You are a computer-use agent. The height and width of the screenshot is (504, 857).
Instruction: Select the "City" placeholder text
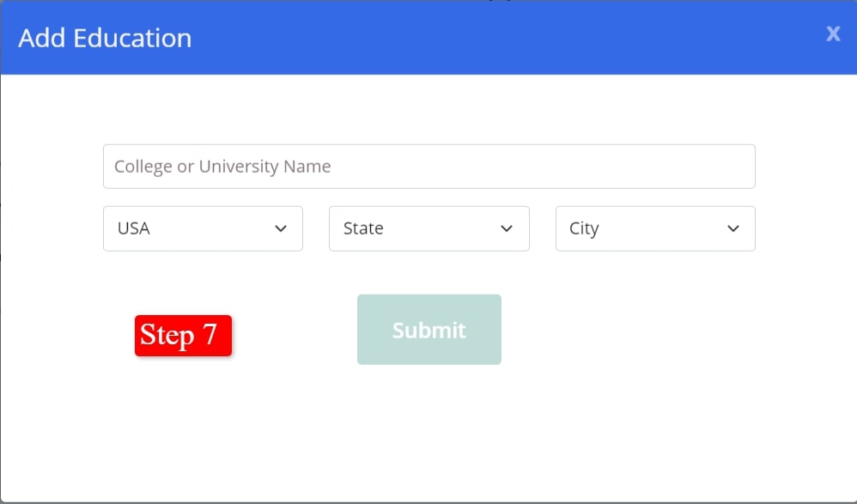[584, 229]
